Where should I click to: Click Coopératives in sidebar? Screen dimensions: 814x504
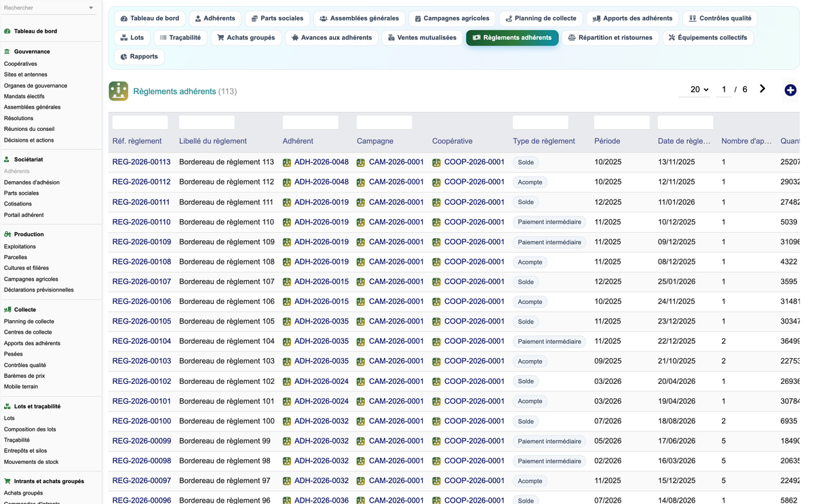pos(20,64)
